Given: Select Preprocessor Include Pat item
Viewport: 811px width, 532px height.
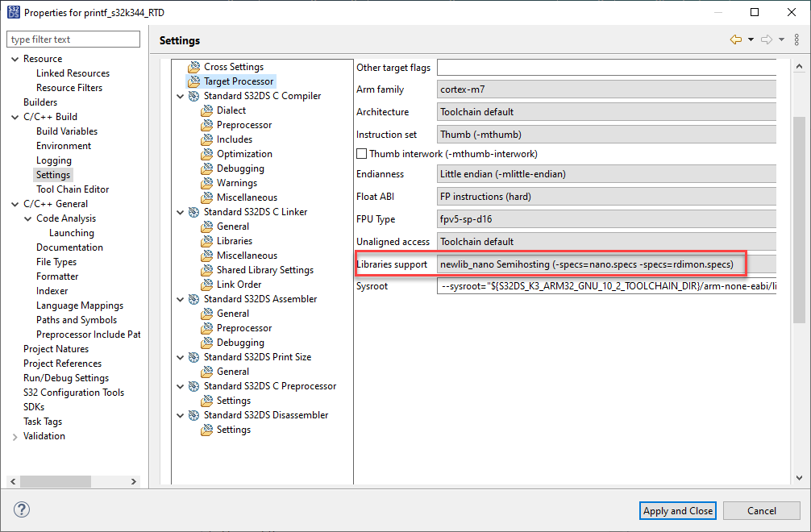Looking at the screenshot, I should pyautogui.click(x=89, y=335).
